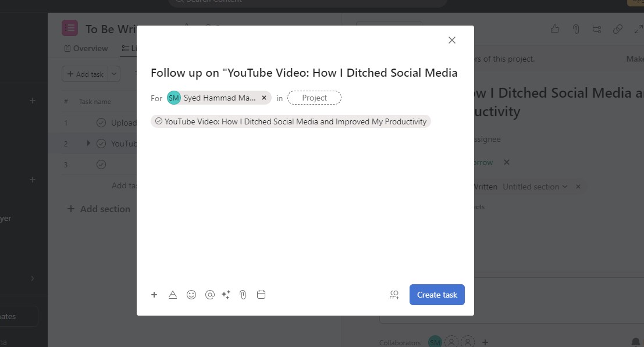Add collaborators icon next to Create task
The width and height of the screenshot is (644, 347).
[x=394, y=295]
